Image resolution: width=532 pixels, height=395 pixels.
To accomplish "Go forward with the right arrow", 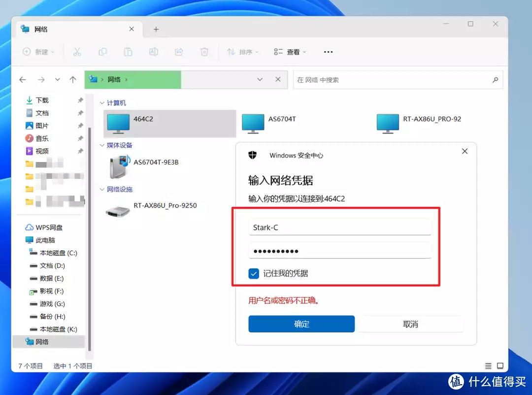I will 41,80.
